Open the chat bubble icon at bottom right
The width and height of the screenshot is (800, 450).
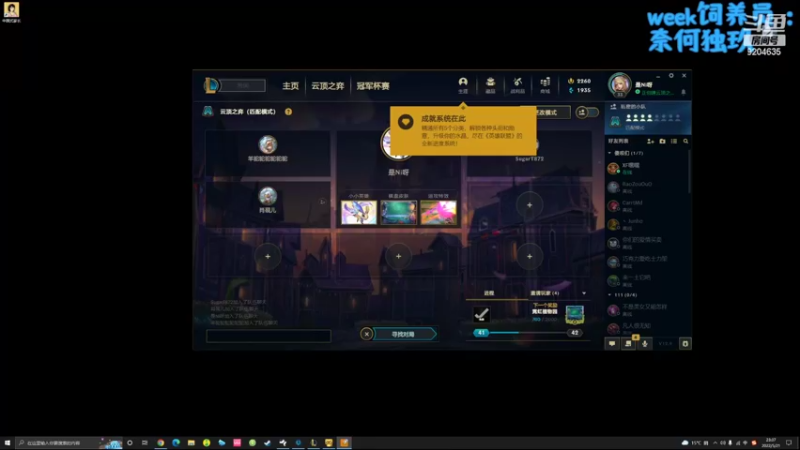click(612, 344)
